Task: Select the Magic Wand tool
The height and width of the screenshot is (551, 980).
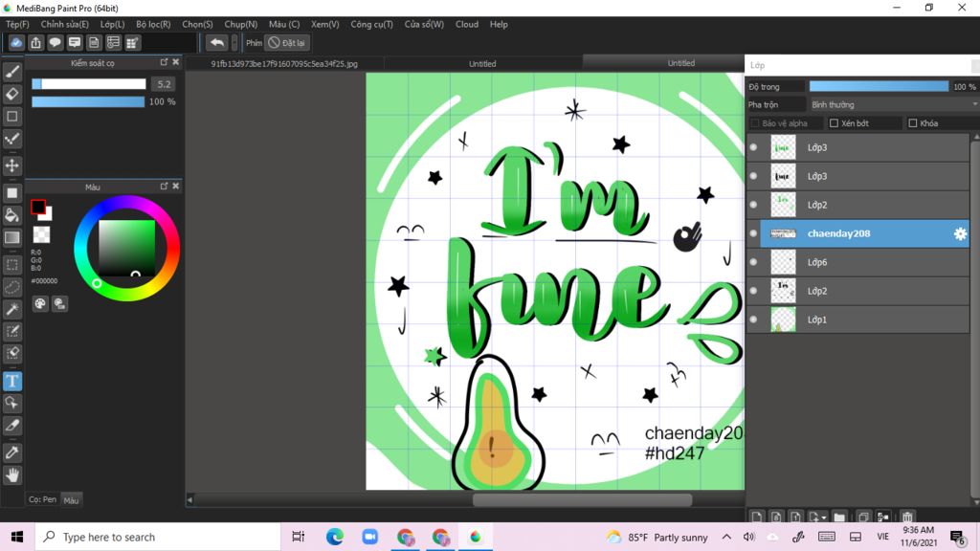Action: pos(11,309)
